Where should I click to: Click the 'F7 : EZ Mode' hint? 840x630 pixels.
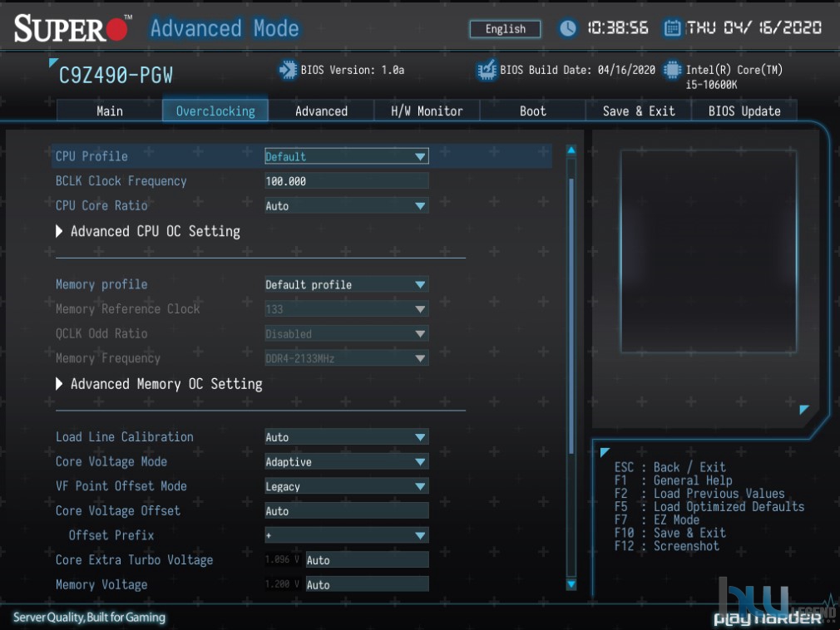657,519
